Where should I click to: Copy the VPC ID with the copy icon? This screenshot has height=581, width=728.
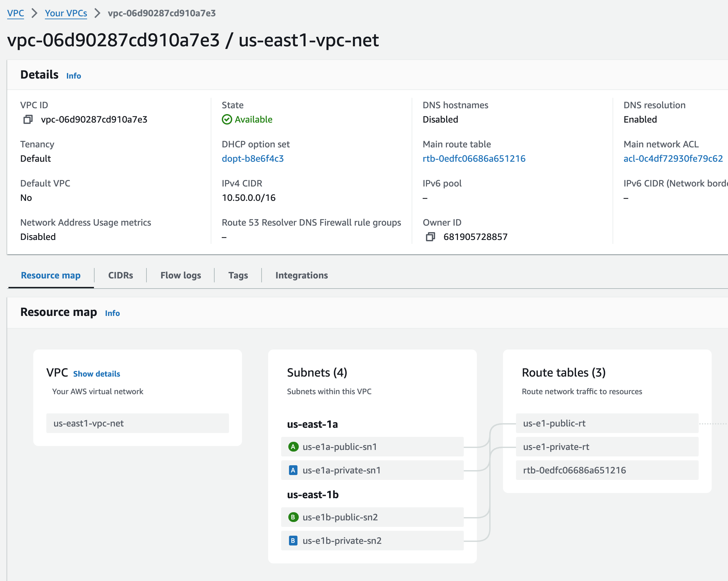coord(28,120)
